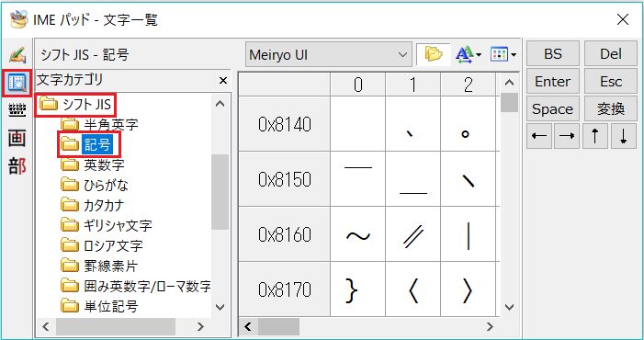This screenshot has height=340, width=644.
Task: Switch to stroke count lookup (画)
Action: (x=17, y=139)
